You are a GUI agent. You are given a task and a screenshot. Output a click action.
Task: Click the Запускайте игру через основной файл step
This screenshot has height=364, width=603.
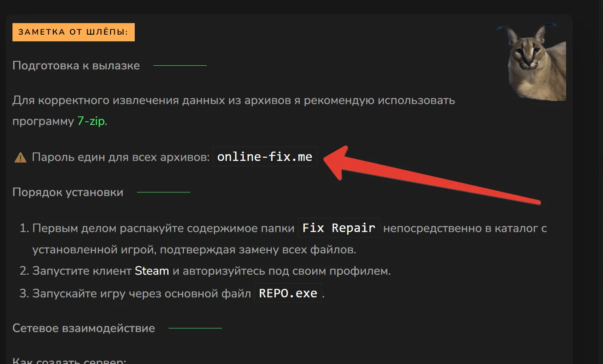point(141,293)
